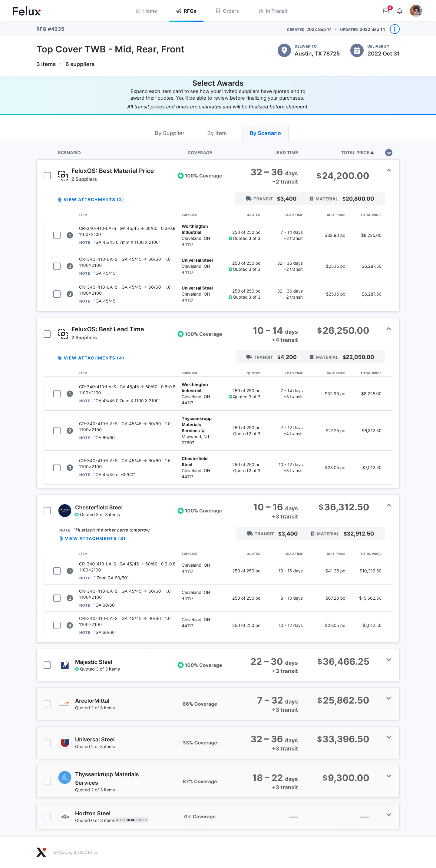Screen dimensions: 436x868
Task: Check the Chesterfield Steel scenario checkbox
Action: pos(47,511)
